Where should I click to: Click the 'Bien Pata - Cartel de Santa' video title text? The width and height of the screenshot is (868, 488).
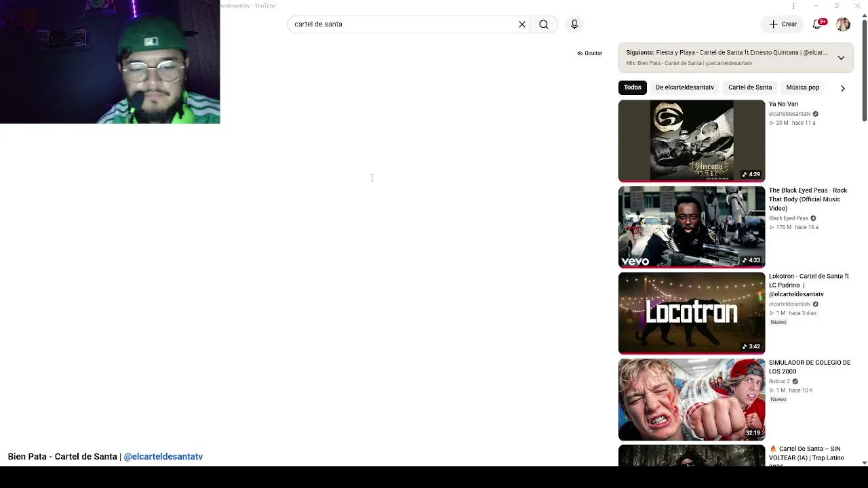click(x=62, y=457)
